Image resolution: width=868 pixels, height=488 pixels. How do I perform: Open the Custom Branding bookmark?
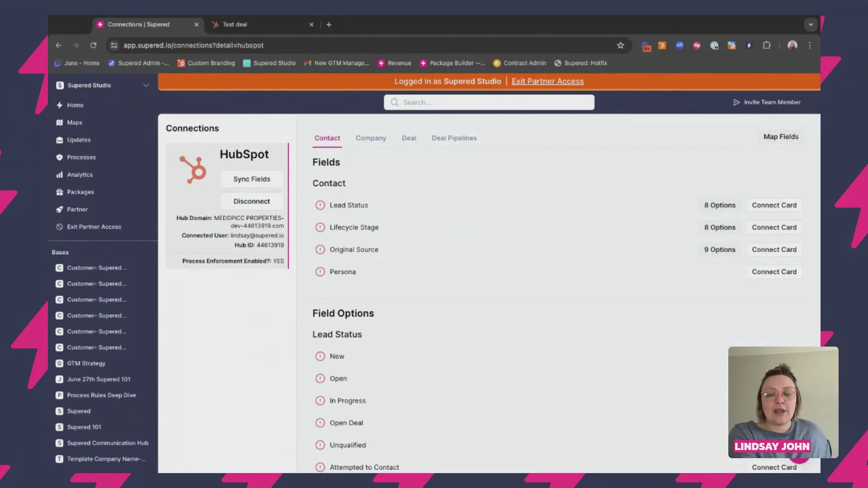206,63
